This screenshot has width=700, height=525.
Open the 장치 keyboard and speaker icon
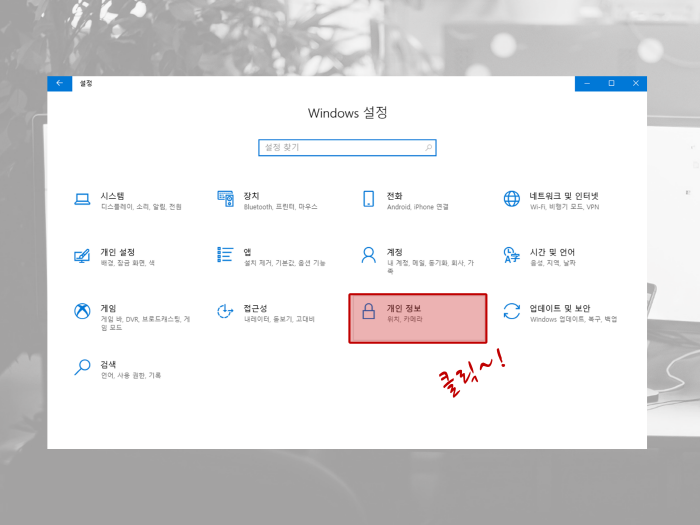coord(225,199)
